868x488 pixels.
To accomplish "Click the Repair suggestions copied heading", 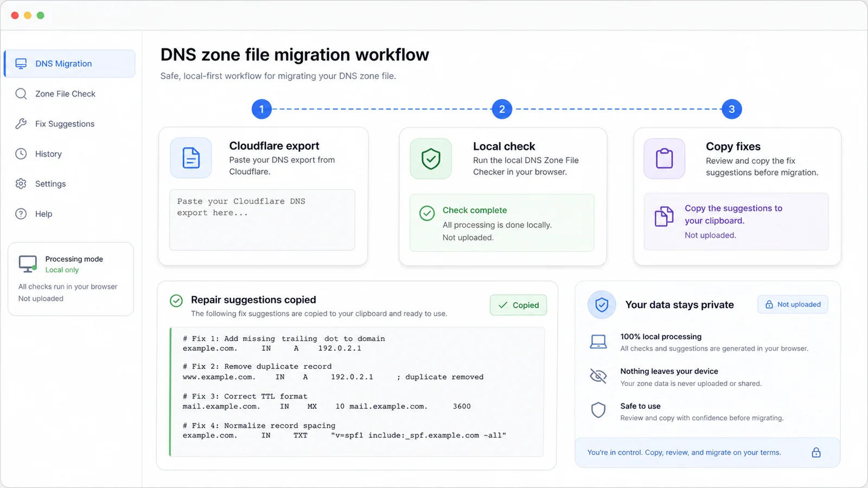I will pos(253,300).
